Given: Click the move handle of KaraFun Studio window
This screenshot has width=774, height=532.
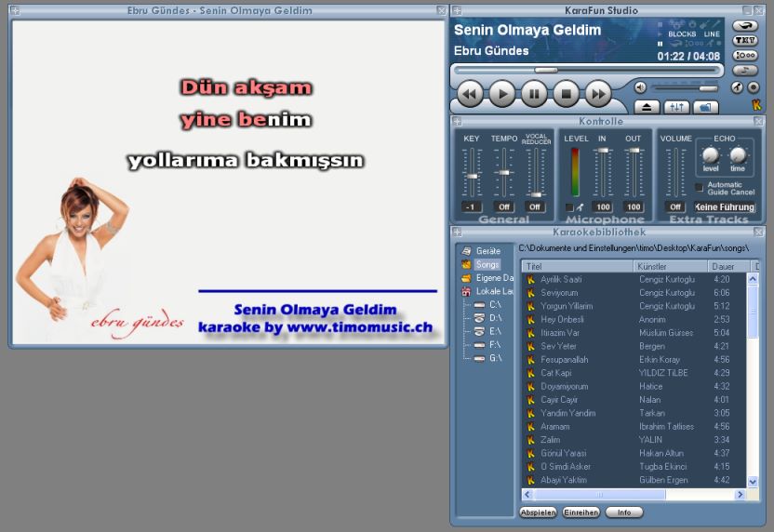Looking at the screenshot, I should click(457, 10).
